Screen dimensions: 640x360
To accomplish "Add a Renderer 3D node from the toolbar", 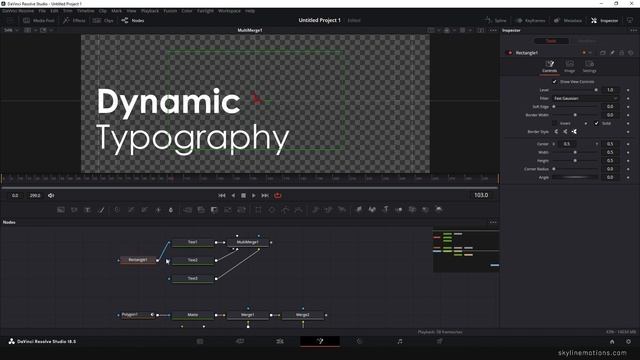I will click(439, 210).
